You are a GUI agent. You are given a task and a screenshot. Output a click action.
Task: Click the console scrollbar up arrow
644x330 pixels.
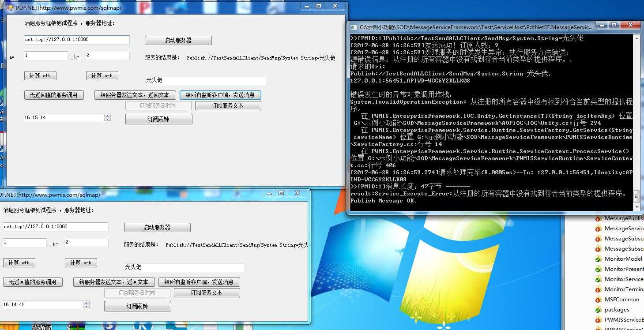click(636, 38)
